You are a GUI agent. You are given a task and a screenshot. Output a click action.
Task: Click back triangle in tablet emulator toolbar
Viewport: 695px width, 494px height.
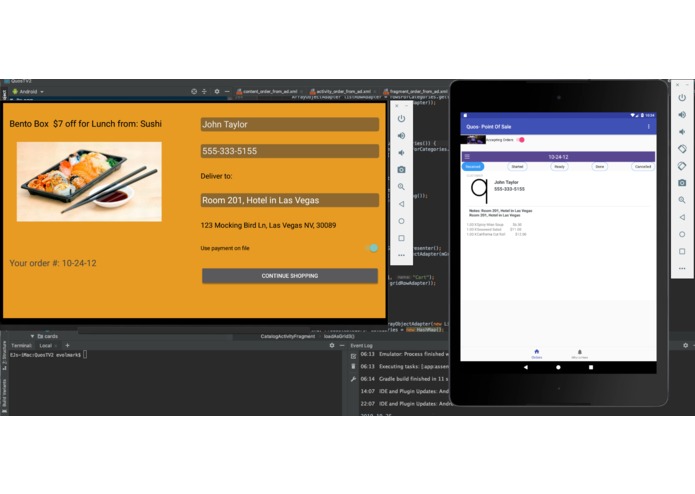[682, 217]
